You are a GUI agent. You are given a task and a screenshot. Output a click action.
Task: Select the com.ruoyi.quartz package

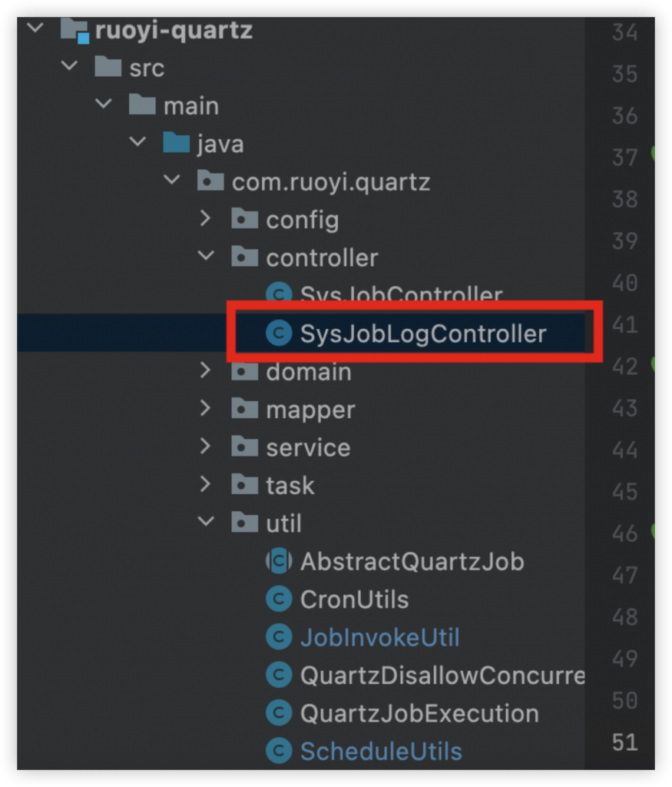pyautogui.click(x=330, y=182)
